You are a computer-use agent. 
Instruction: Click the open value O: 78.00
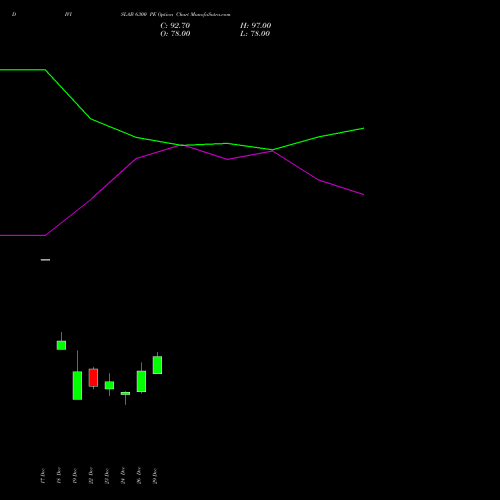(175, 34)
